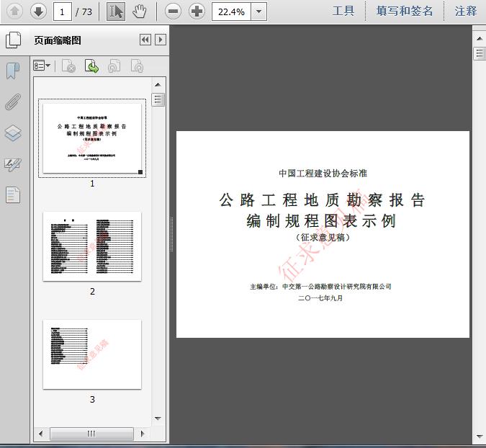Click the 页面缩略图 panel title

coord(58,40)
